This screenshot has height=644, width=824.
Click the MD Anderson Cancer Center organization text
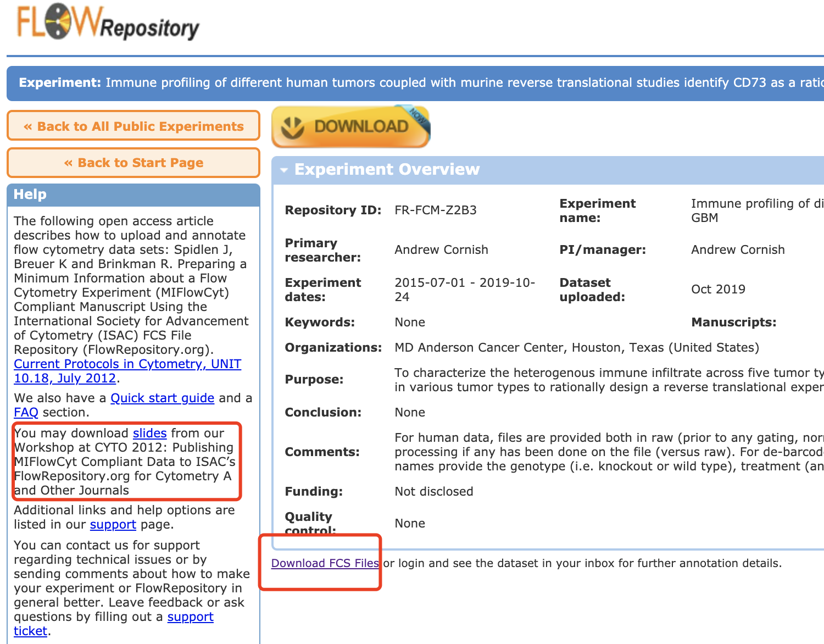(577, 347)
